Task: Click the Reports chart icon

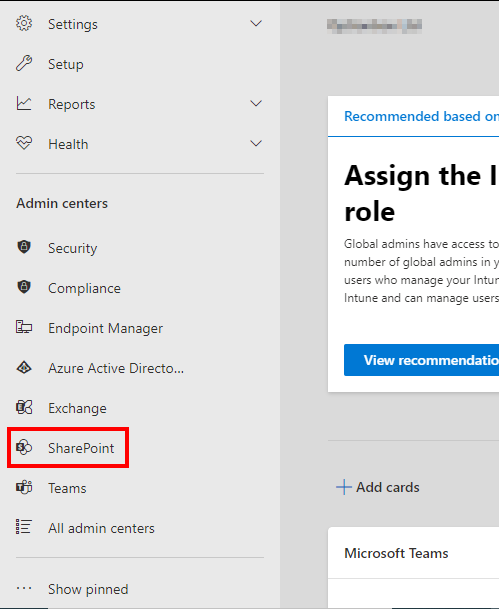Action: 24,104
